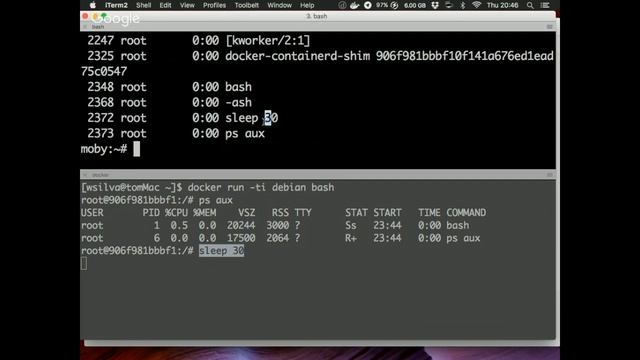Screen dimensions: 640x360
Task: Open the Help menu
Action: tap(307, 5)
